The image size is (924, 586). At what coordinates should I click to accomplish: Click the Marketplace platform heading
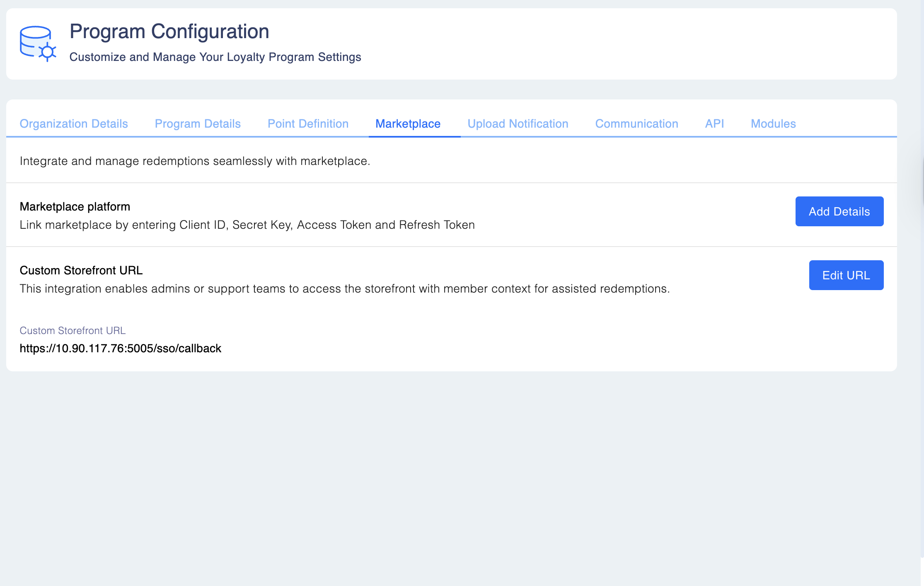[75, 206]
